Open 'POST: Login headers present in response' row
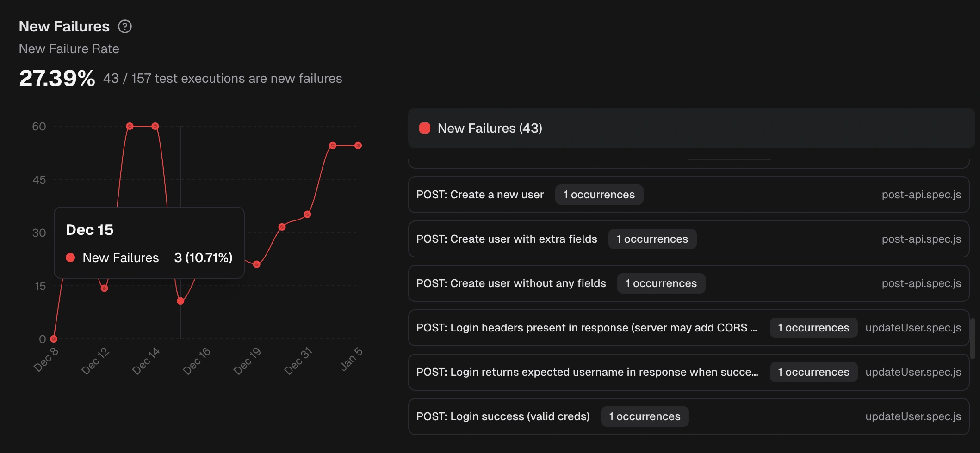 pyautogui.click(x=586, y=328)
